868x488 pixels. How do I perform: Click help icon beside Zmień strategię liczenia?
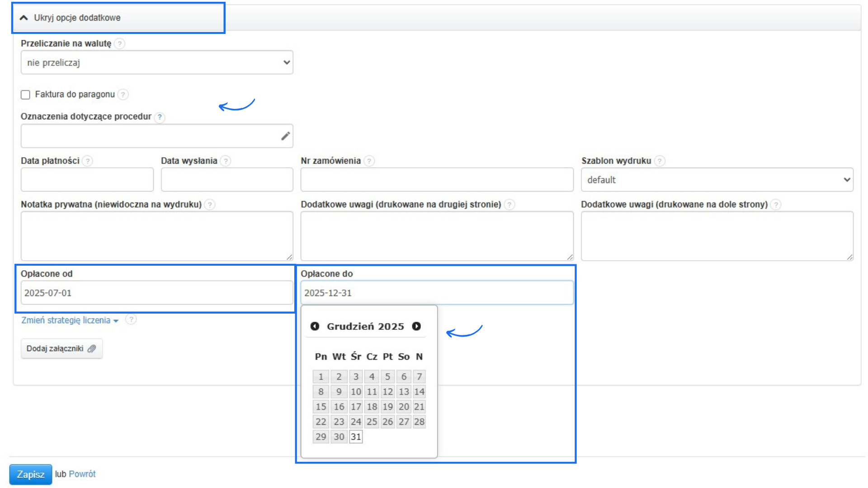pos(131,320)
